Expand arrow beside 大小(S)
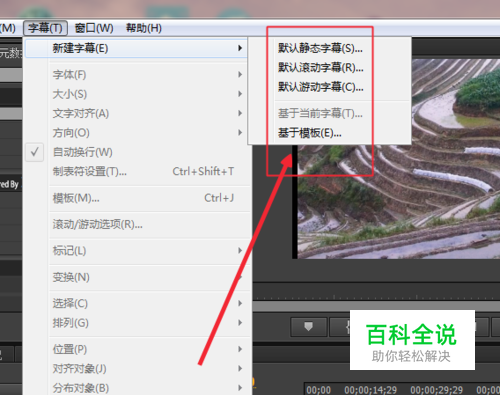 coord(240,94)
